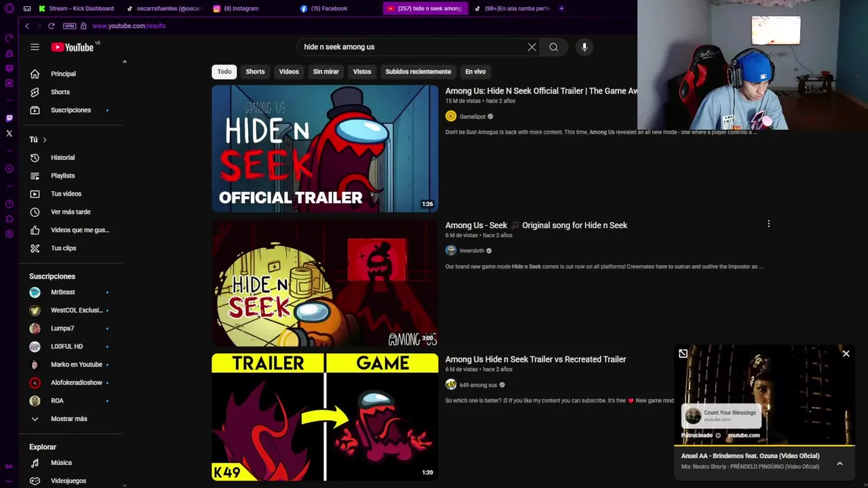Select the 'Vistos' filter chip
Image resolution: width=868 pixels, height=488 pixels.
click(x=362, y=72)
